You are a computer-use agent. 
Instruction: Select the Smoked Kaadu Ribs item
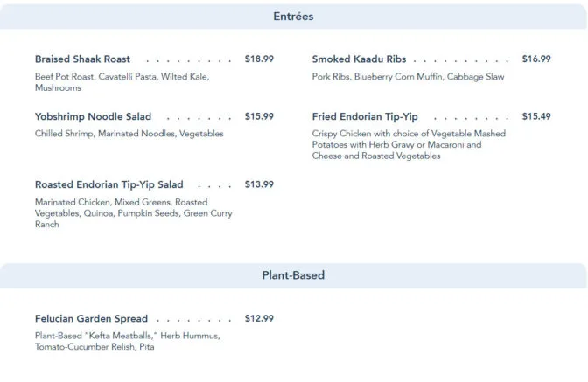coord(359,59)
